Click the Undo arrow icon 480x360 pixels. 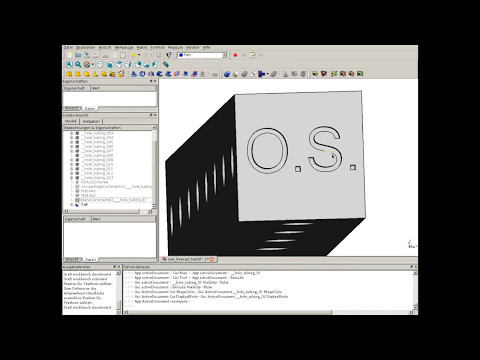click(x=133, y=55)
